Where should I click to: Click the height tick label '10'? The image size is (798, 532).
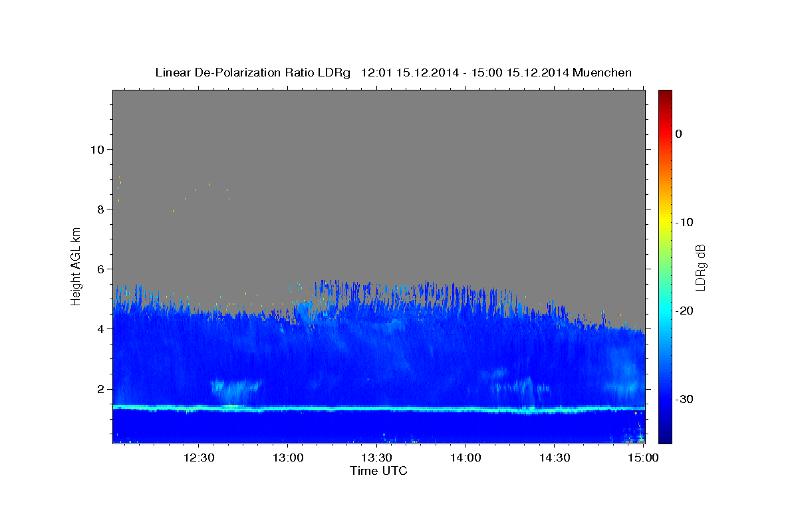96,149
